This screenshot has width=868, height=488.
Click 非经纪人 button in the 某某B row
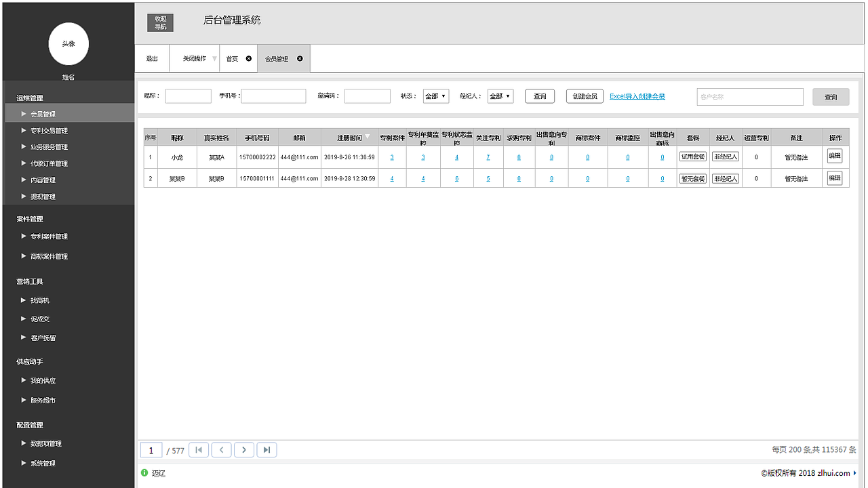(x=726, y=179)
